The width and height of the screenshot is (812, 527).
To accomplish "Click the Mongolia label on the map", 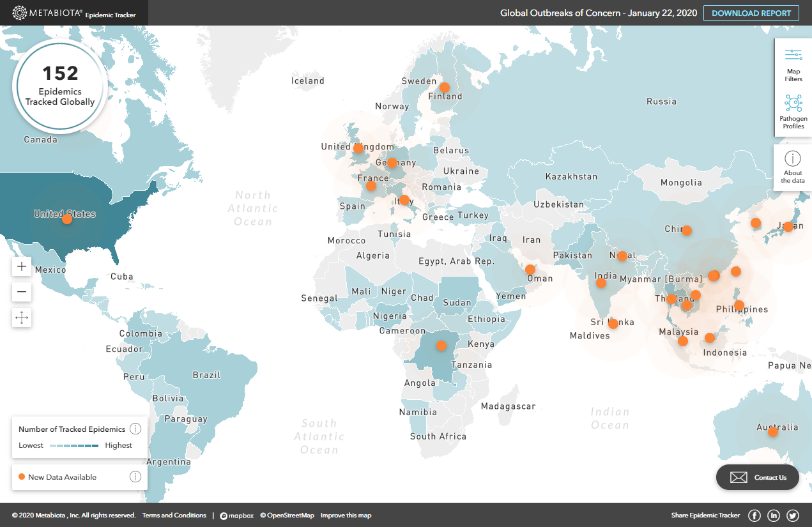I will point(681,183).
